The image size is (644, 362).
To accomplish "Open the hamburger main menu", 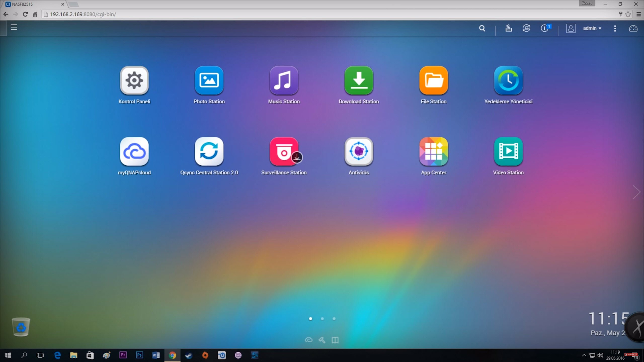I will coord(14,27).
